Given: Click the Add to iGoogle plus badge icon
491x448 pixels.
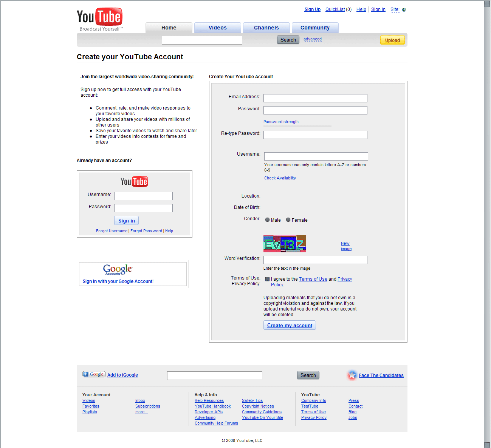Looking at the screenshot, I should (x=94, y=374).
